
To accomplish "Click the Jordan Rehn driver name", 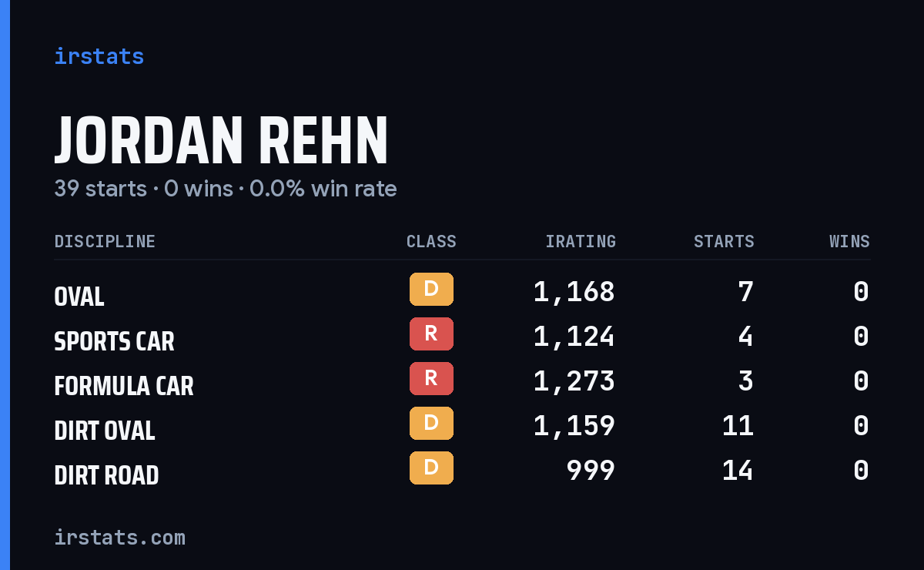I will click(x=222, y=141).
